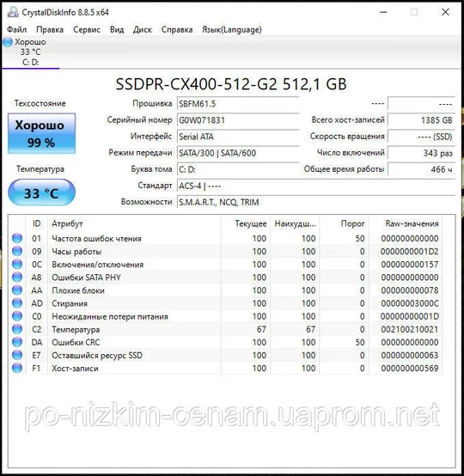Select the Неожиданные потери питания attribute
The height and width of the screenshot is (476, 464).
(x=110, y=317)
